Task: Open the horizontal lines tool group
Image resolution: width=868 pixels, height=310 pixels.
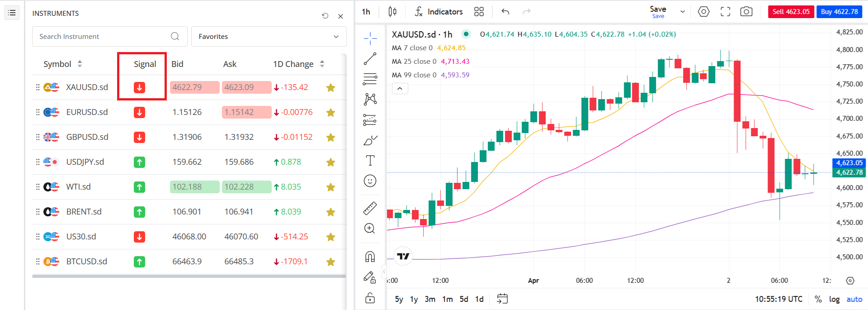Action: click(370, 79)
